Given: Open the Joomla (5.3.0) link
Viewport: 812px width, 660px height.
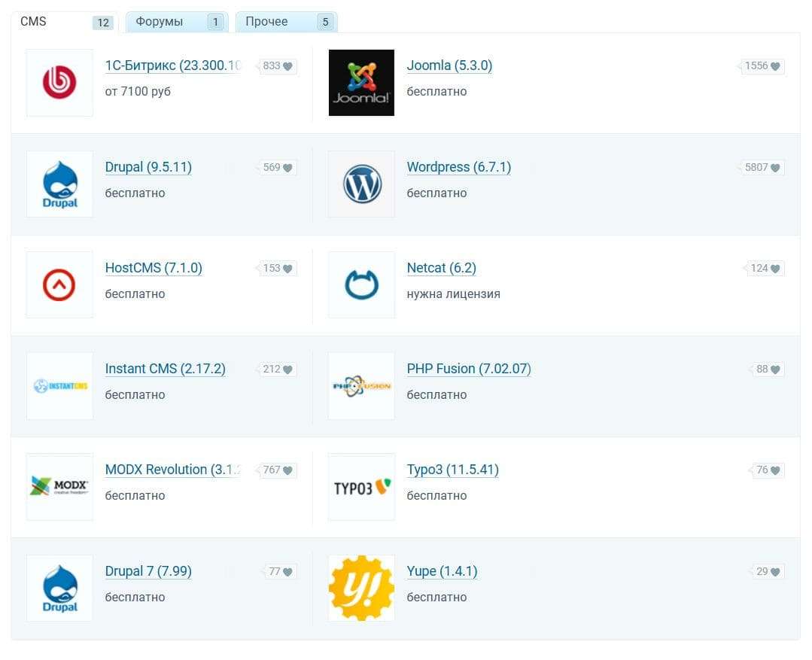Looking at the screenshot, I should pyautogui.click(x=449, y=65).
